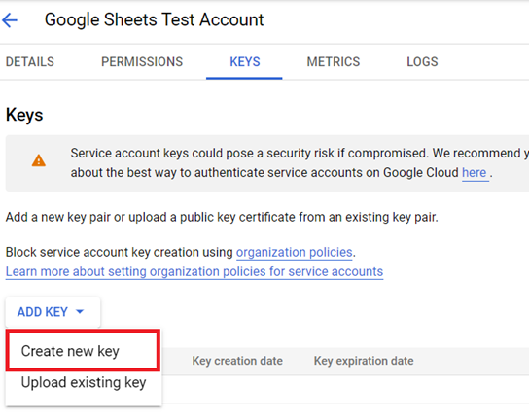View the LOGS tab
The height and width of the screenshot is (420, 529).
point(422,61)
